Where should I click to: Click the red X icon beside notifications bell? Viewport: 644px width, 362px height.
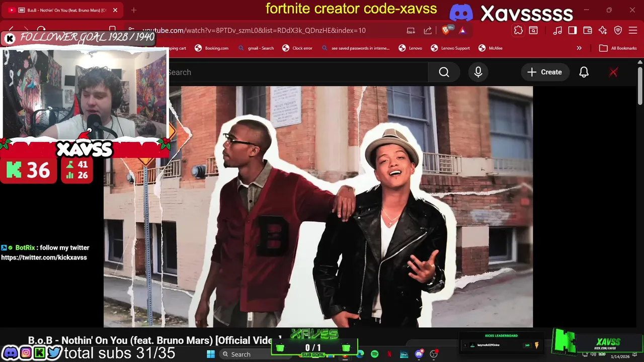(613, 72)
